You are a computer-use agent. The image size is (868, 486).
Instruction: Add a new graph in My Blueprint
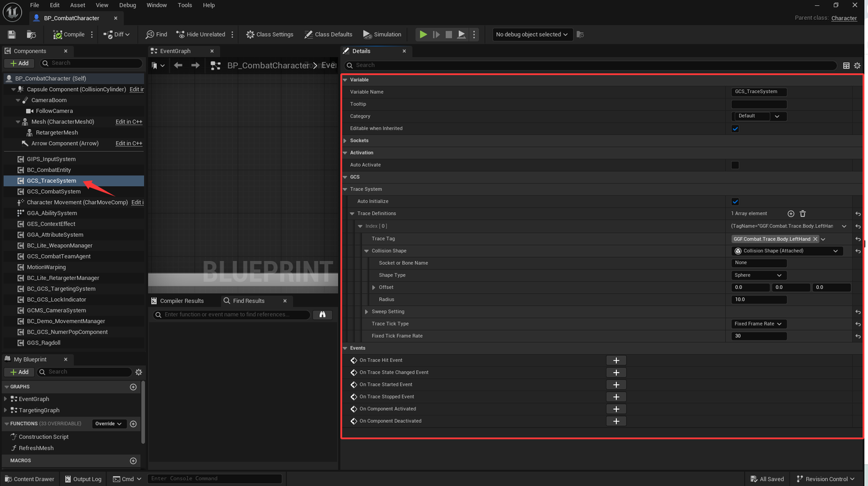click(133, 387)
